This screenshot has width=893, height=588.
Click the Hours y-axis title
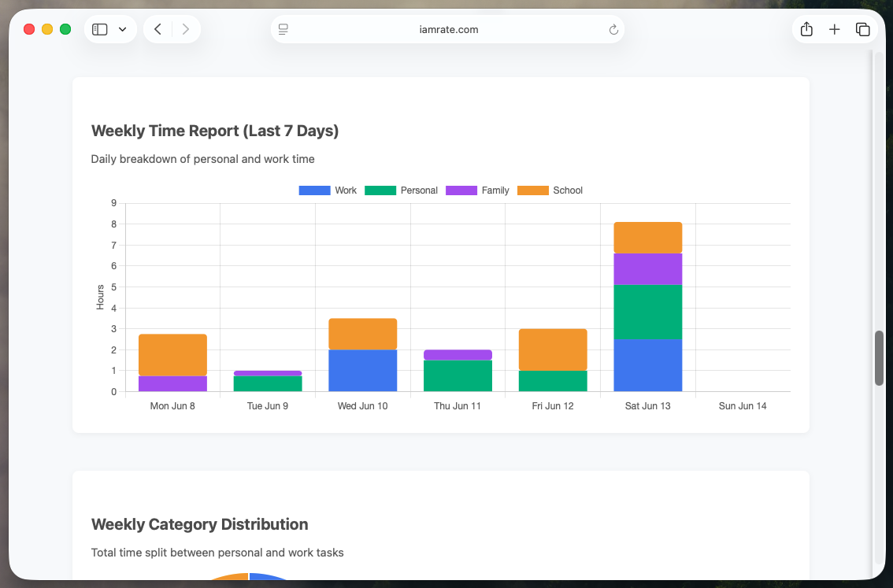coord(100,297)
